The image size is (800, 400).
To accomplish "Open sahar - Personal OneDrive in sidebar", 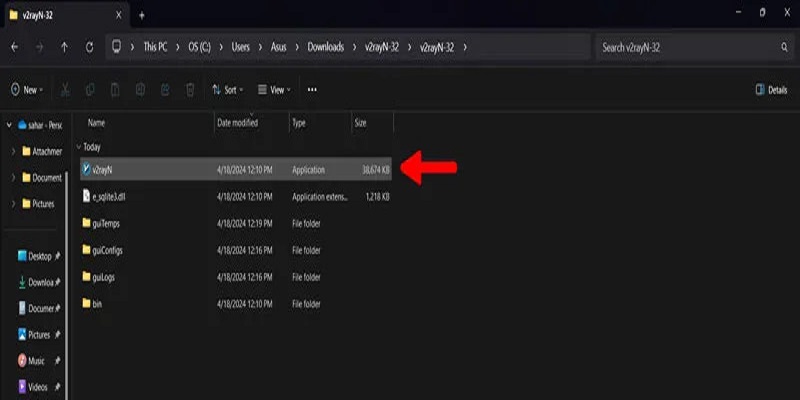I will 40,125.
